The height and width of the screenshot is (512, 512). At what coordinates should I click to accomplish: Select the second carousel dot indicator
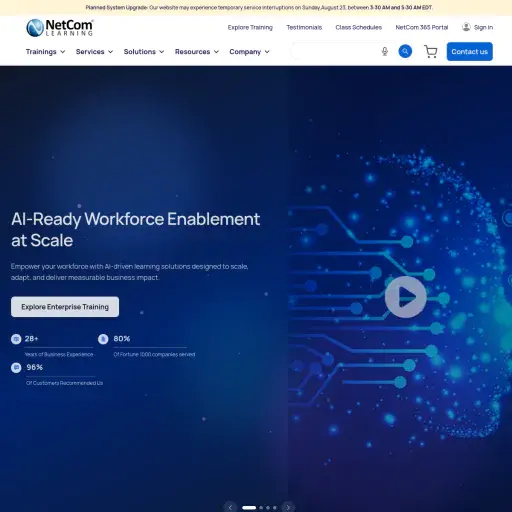(261, 508)
